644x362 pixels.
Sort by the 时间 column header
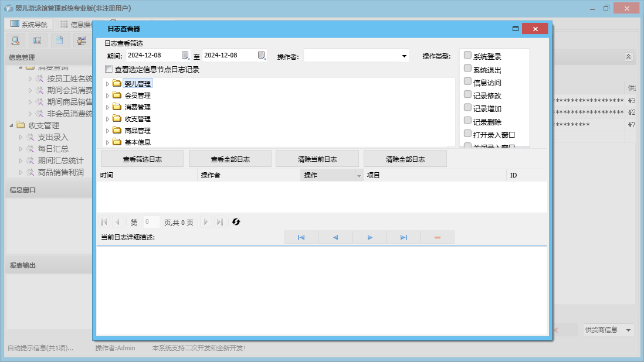(147, 175)
